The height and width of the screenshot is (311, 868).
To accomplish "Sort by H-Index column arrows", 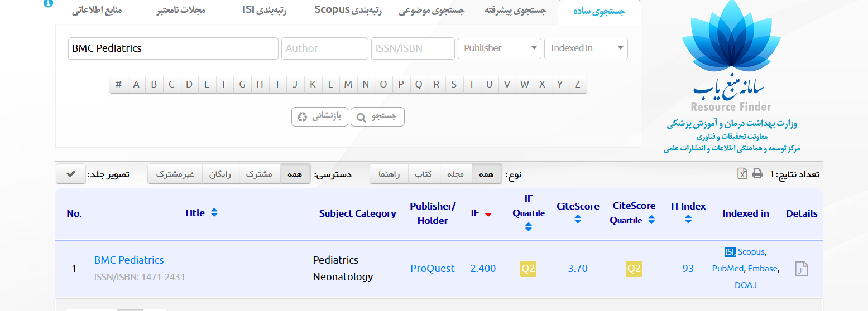I will 688,220.
